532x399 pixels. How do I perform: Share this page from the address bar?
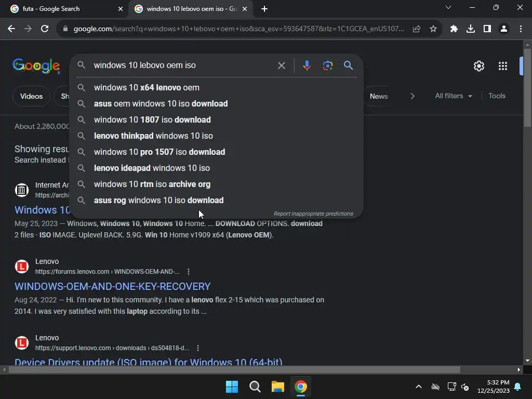click(x=417, y=29)
